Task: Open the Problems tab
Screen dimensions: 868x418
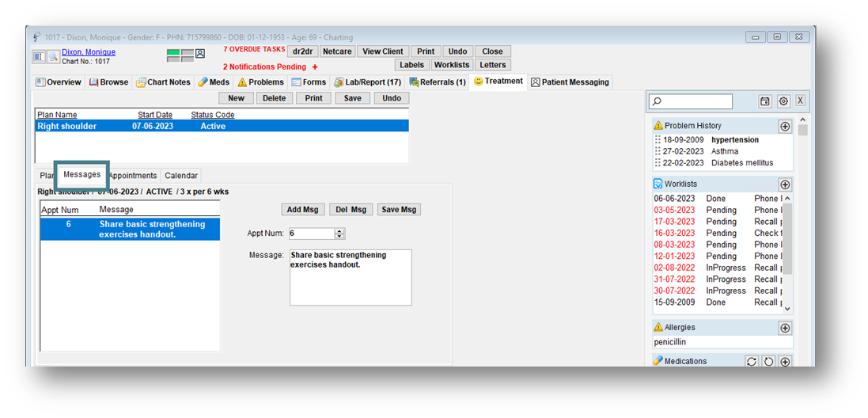Action: pos(260,82)
